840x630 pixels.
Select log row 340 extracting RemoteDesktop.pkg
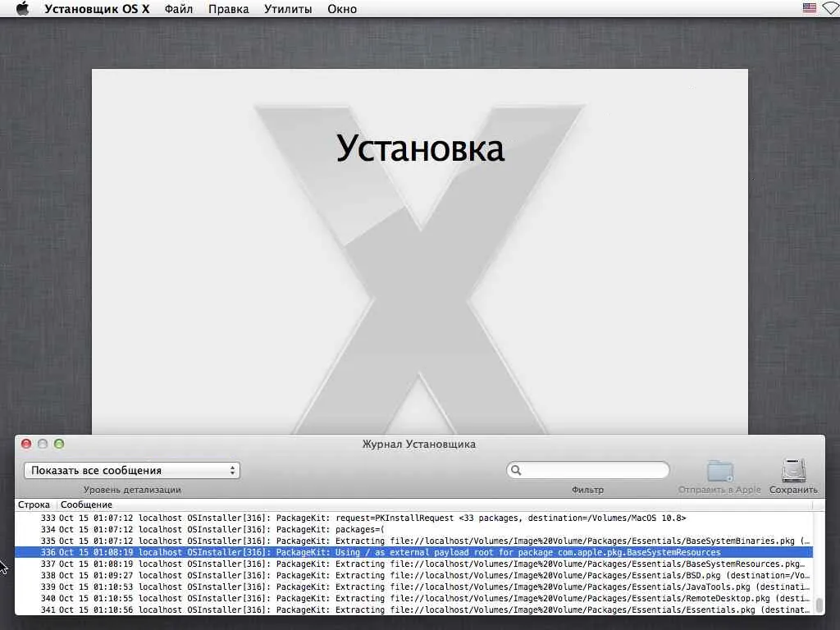413,598
